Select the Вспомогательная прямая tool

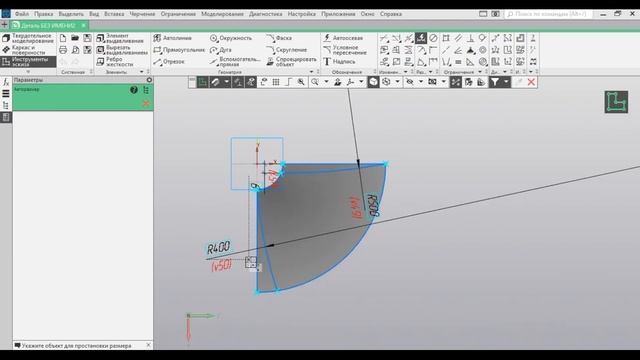coord(235,62)
